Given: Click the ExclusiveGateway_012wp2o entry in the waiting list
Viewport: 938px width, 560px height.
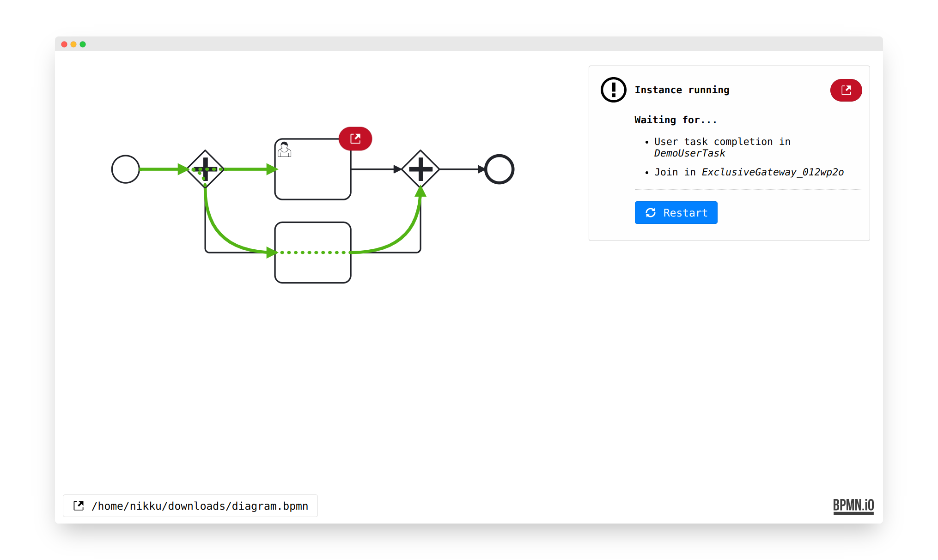Looking at the screenshot, I should coord(772,172).
